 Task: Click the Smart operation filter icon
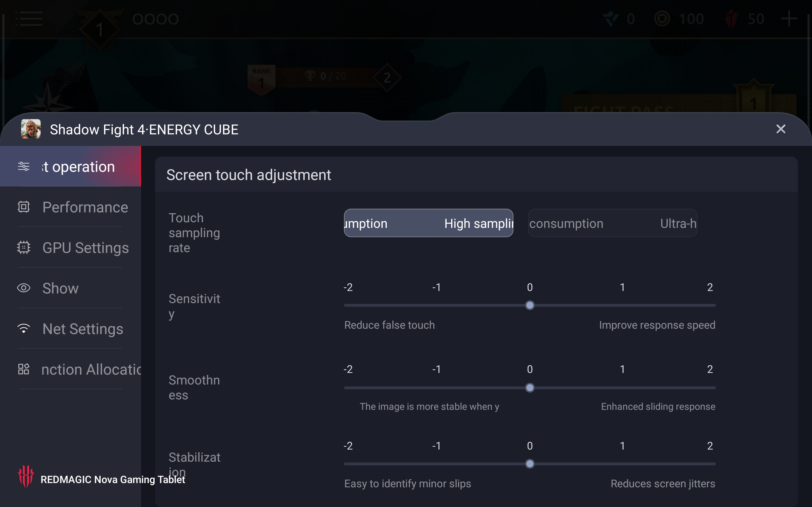click(23, 166)
